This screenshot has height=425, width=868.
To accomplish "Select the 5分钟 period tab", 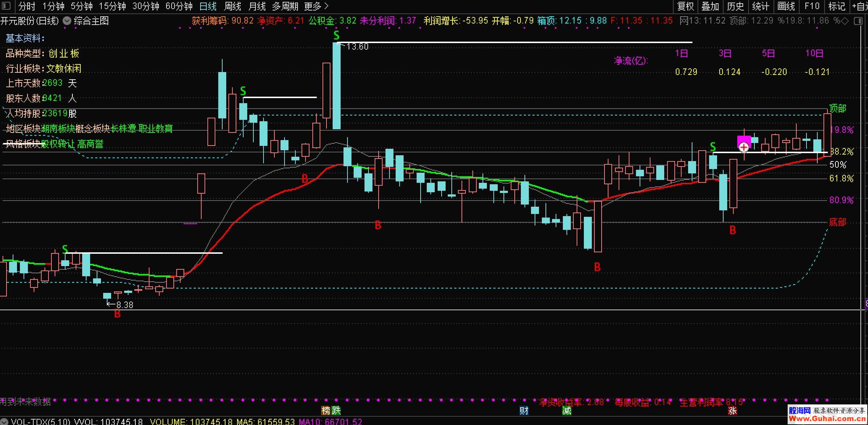I will (81, 6).
